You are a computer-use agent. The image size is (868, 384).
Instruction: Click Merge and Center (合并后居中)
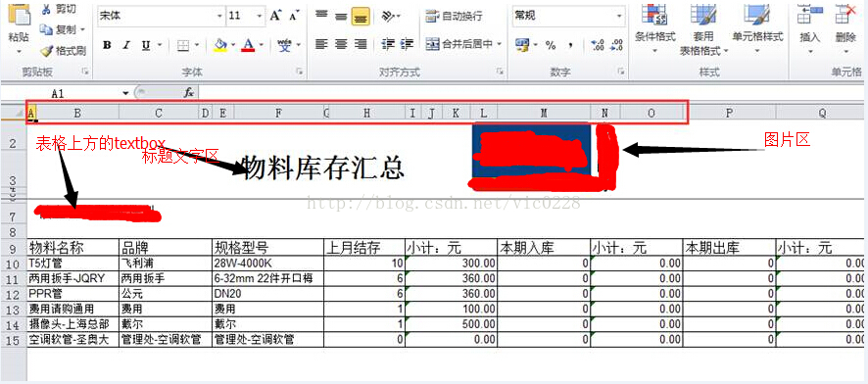pos(458,44)
